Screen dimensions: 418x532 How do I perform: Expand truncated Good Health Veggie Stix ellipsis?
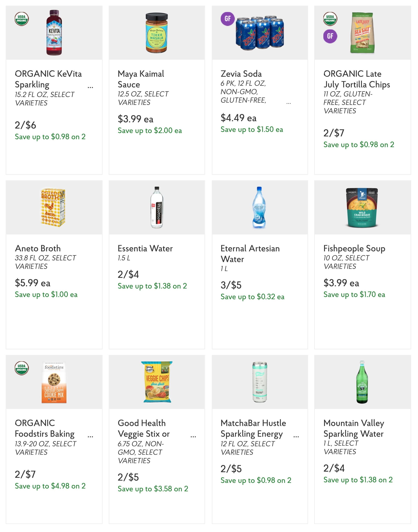pyautogui.click(x=193, y=436)
